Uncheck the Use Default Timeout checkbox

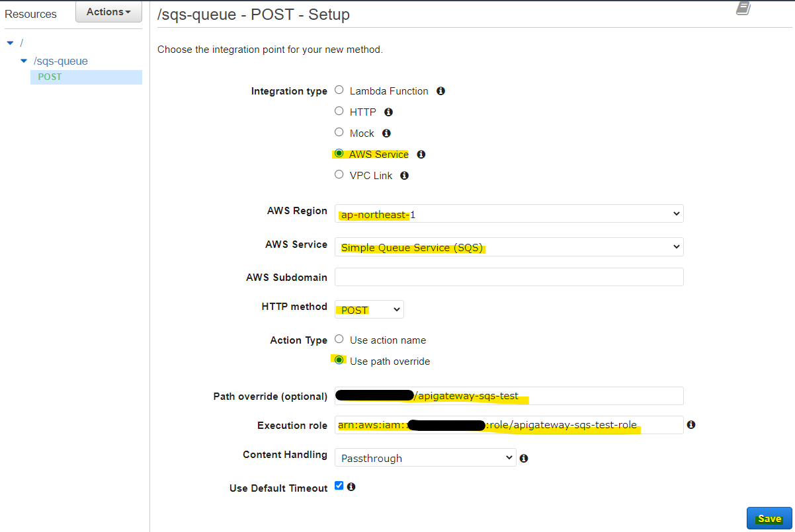point(339,485)
